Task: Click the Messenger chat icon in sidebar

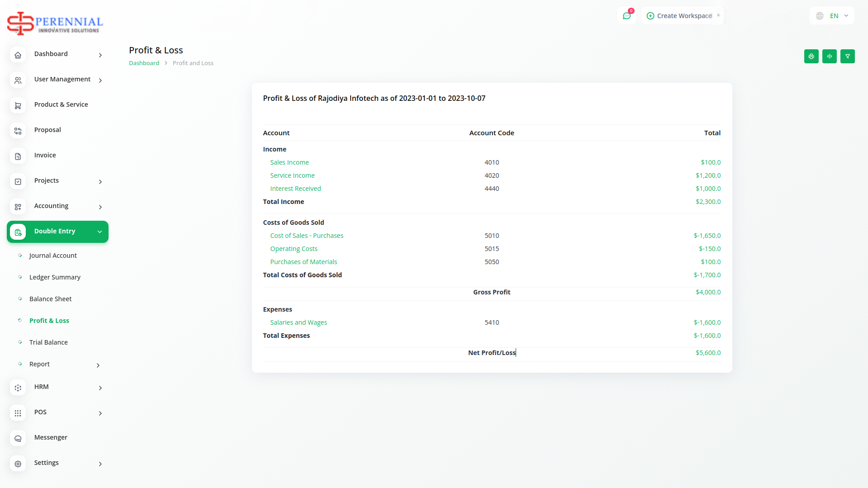Action: 18,439
